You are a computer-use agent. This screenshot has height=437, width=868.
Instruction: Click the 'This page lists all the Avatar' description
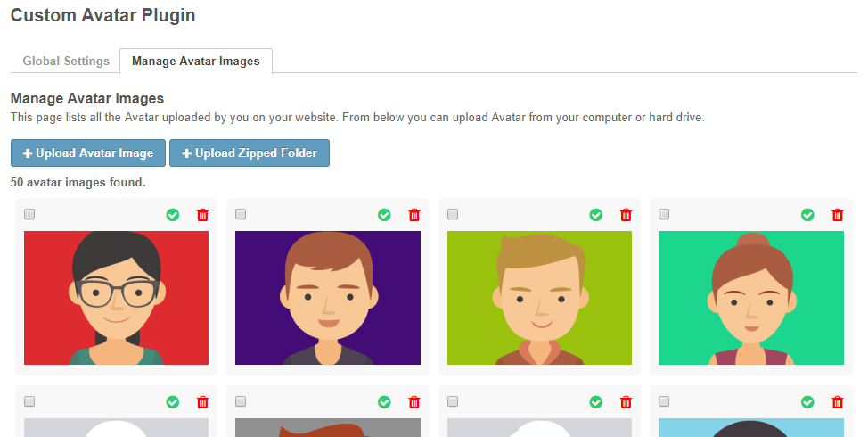[x=357, y=118]
